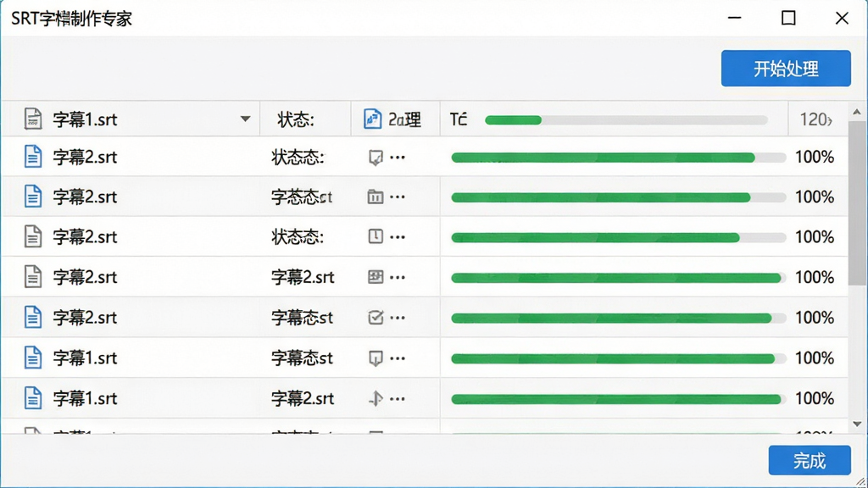
Task: Open more options (···) beside the pin arrow icon
Action: [x=398, y=398]
